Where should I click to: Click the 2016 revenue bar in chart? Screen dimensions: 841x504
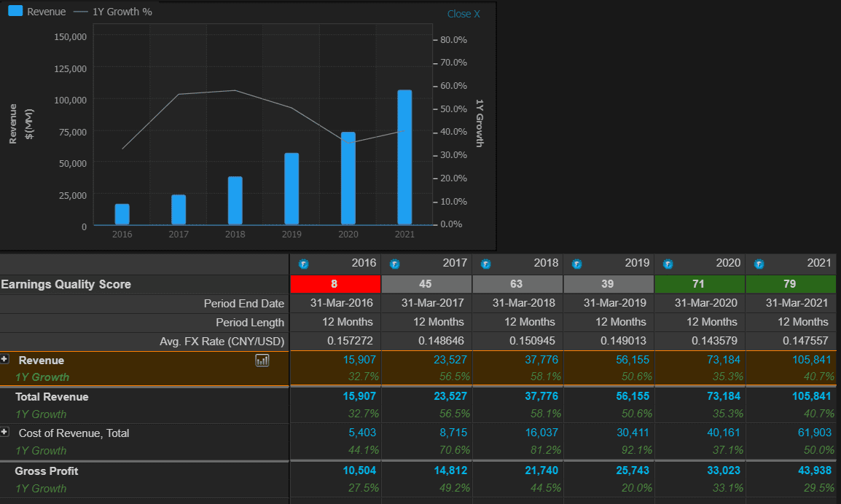[x=122, y=214]
